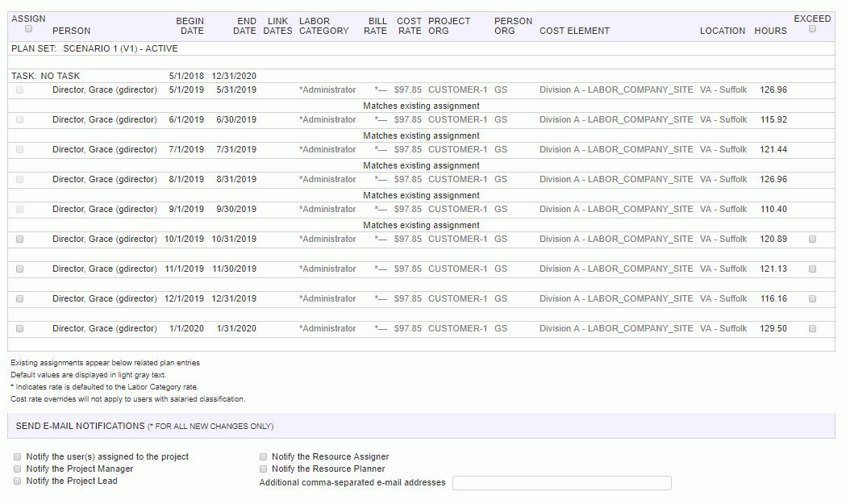Focus the additional e-mail addresses field
This screenshot has width=846, height=504.
coord(561,483)
